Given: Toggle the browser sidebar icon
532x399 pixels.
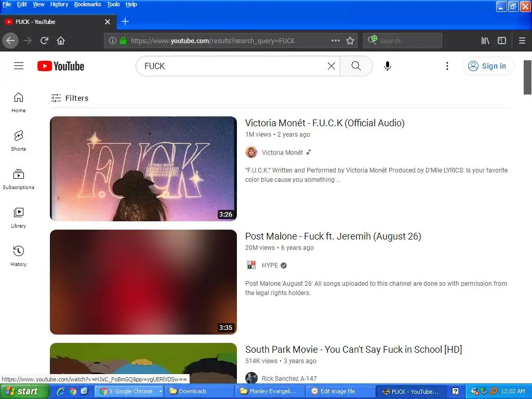Looking at the screenshot, I should pos(502,41).
